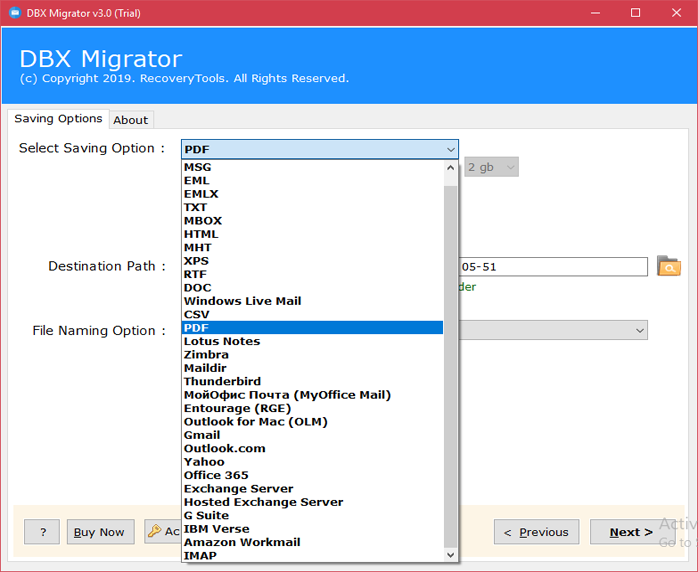Click the list scroll up arrow
The image size is (698, 572).
tap(450, 168)
